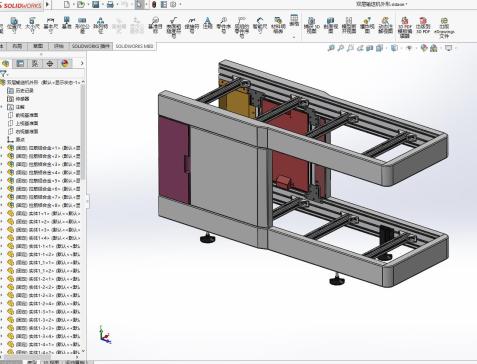Pick the Datum tool in MBD ribbon
Screen dimensions: 477x364
pos(67,23)
